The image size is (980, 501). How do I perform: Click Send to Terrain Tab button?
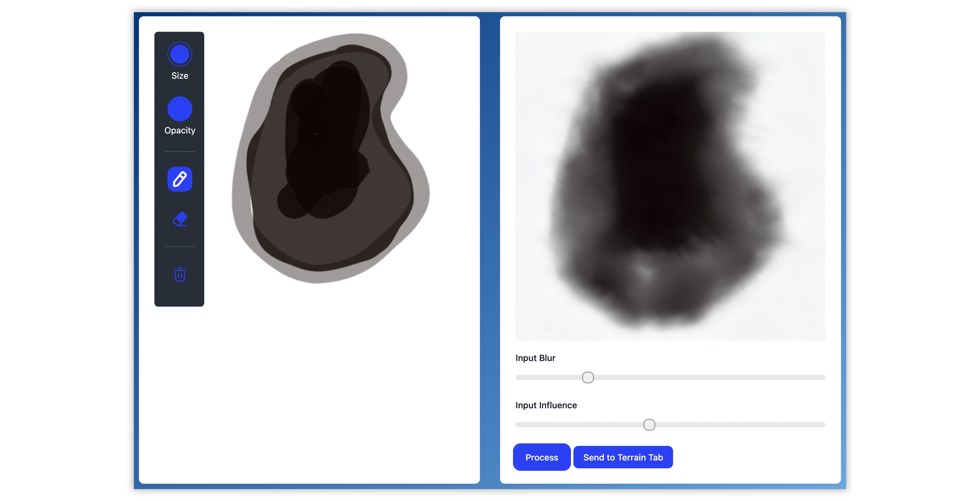tap(623, 457)
